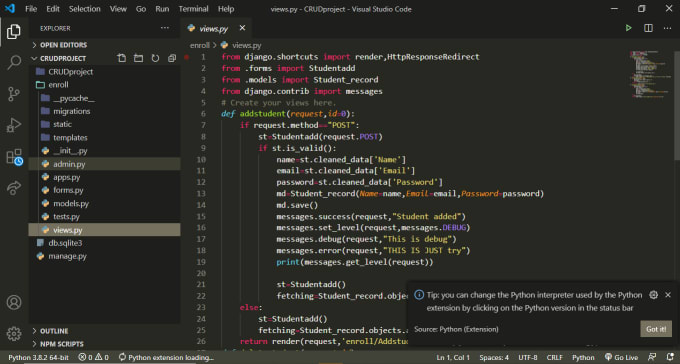Open the Selection menu
The image size is (680, 364).
coord(85,9)
